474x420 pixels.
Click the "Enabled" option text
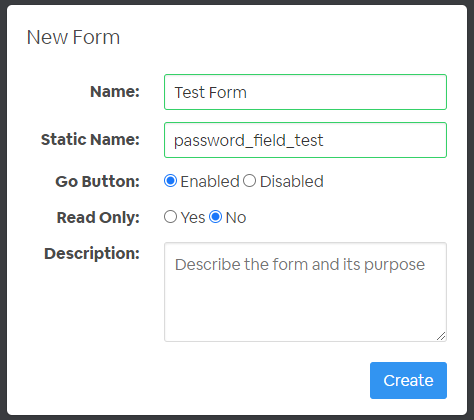coord(210,182)
